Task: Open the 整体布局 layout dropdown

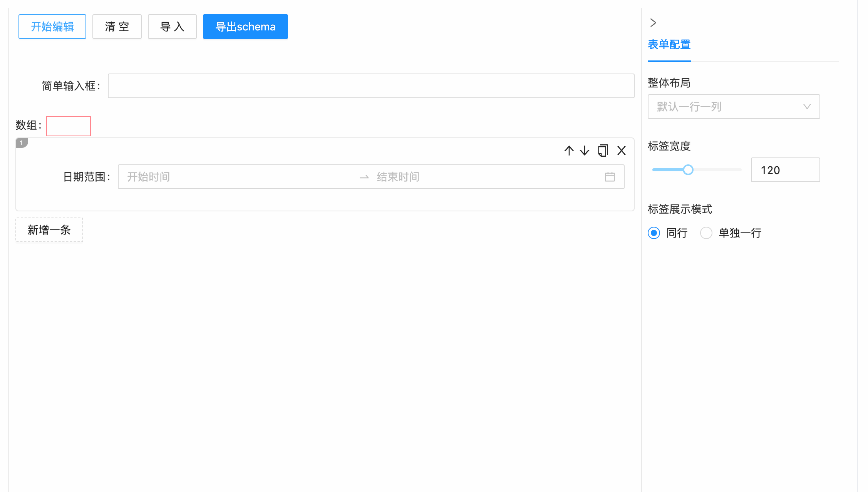Action: coord(733,107)
